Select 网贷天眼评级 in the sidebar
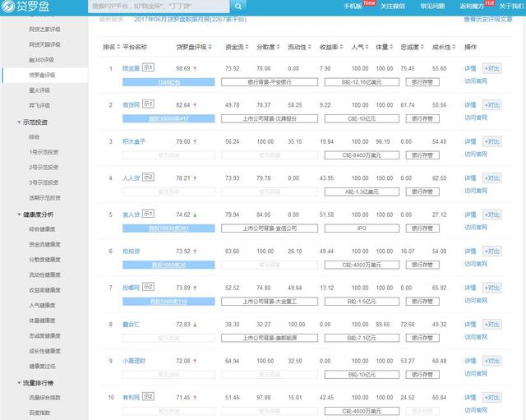Image resolution: width=526 pixels, height=420 pixels. (44, 44)
